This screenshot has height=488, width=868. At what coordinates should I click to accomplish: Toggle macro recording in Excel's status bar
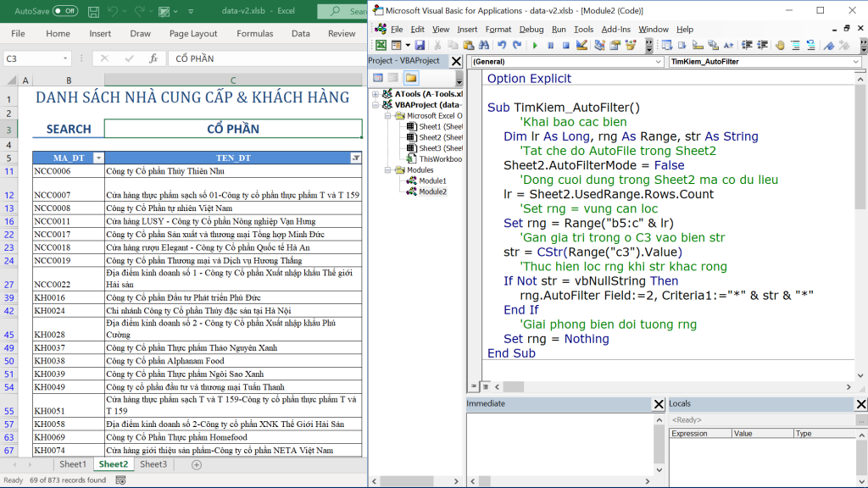pyautogui.click(x=119, y=478)
